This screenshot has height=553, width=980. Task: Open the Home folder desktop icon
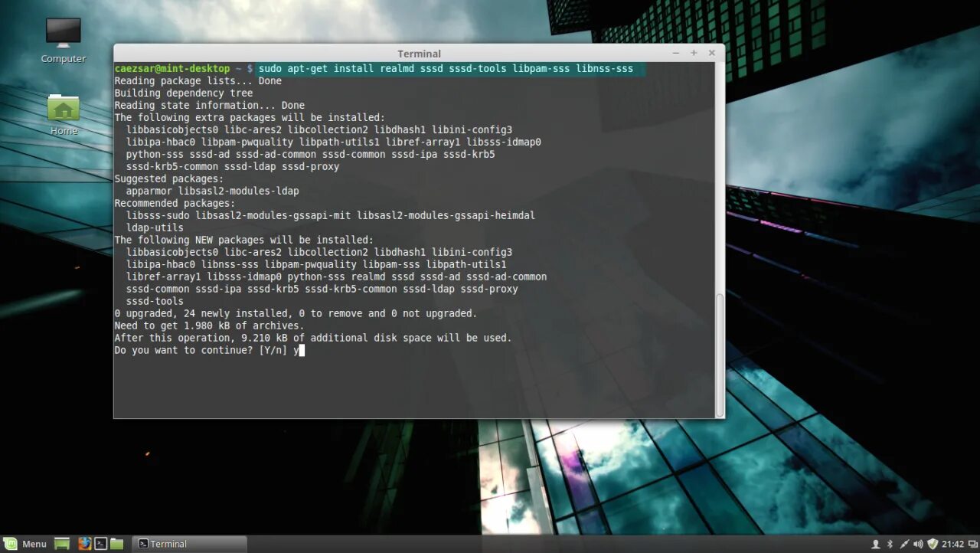(64, 115)
